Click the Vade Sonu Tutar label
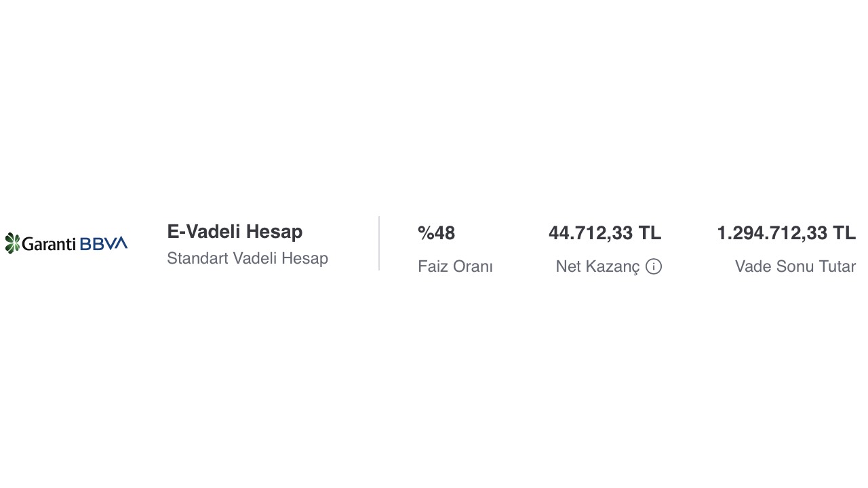Image resolution: width=868 pixels, height=488 pixels. tap(795, 266)
